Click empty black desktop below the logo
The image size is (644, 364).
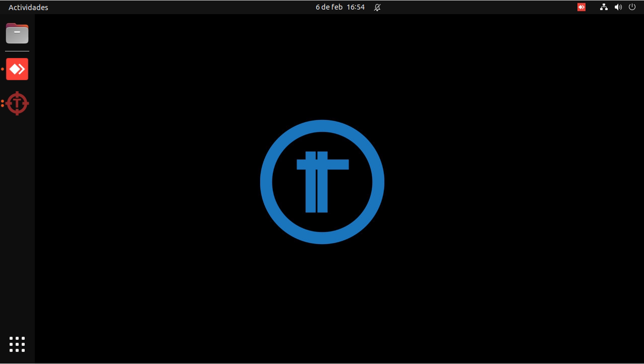(323, 302)
